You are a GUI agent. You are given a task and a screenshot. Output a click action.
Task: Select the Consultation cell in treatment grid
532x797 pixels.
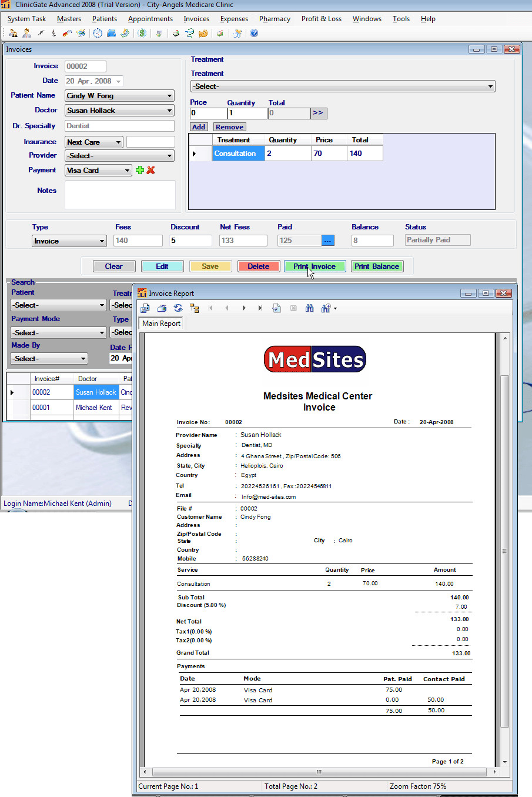point(238,154)
